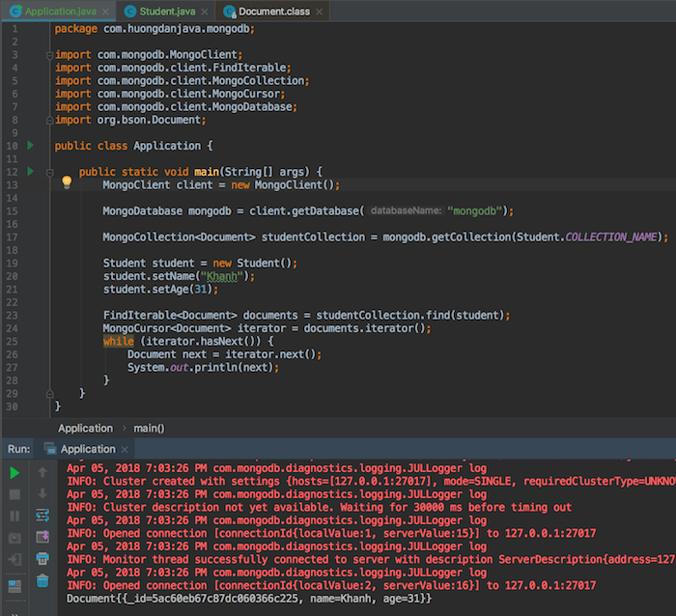The height and width of the screenshot is (616, 676).
Task: Click the Down the stack trace arrow
Action: [42, 493]
